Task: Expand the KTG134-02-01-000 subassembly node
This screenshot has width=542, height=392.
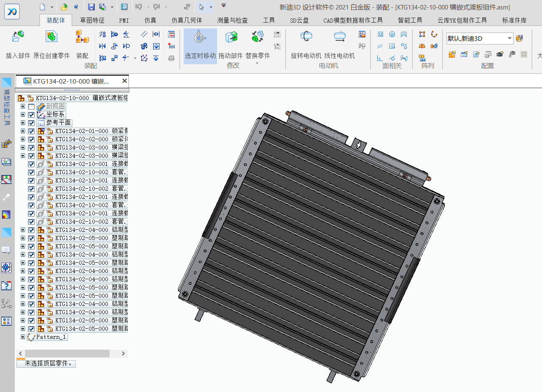Action: tap(23, 131)
